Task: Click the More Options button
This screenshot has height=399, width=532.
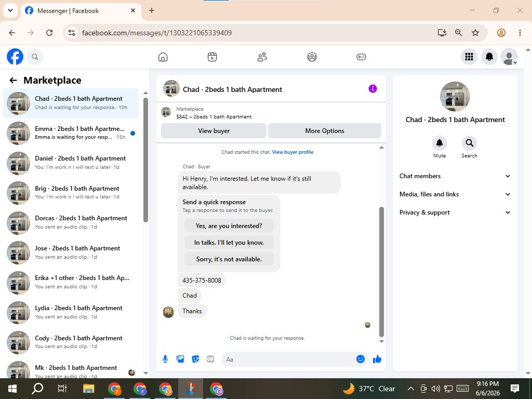Action: pos(325,131)
